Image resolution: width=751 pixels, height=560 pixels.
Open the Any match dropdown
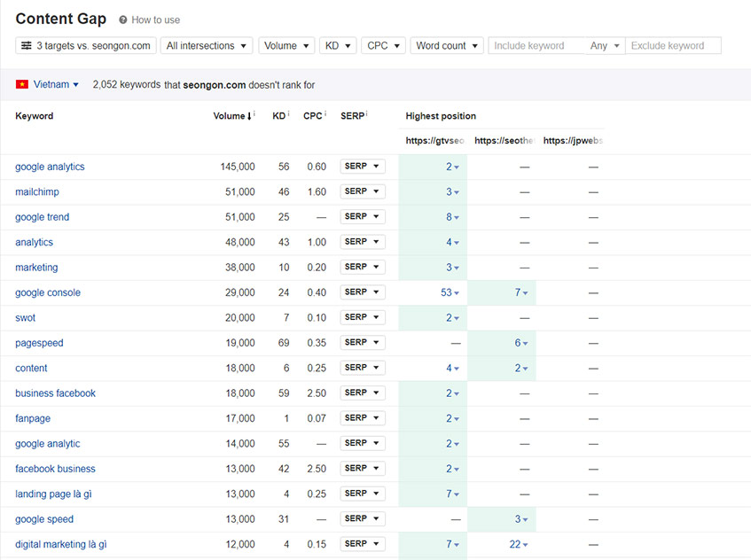[x=605, y=46]
